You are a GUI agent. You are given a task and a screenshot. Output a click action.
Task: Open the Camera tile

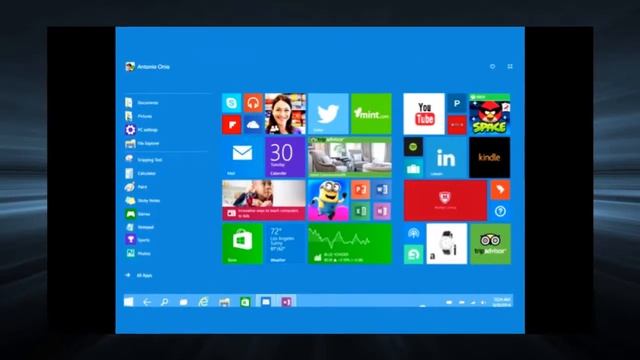pos(413,168)
